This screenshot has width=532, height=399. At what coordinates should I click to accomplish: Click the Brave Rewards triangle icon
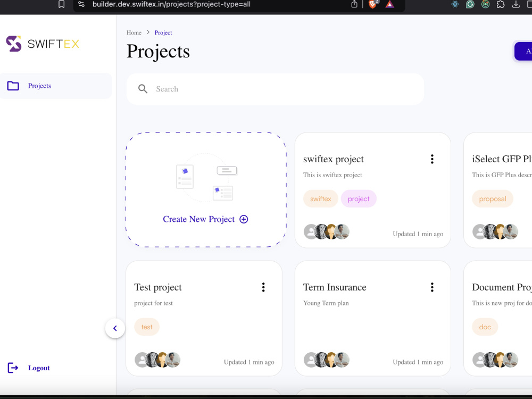point(390,4)
